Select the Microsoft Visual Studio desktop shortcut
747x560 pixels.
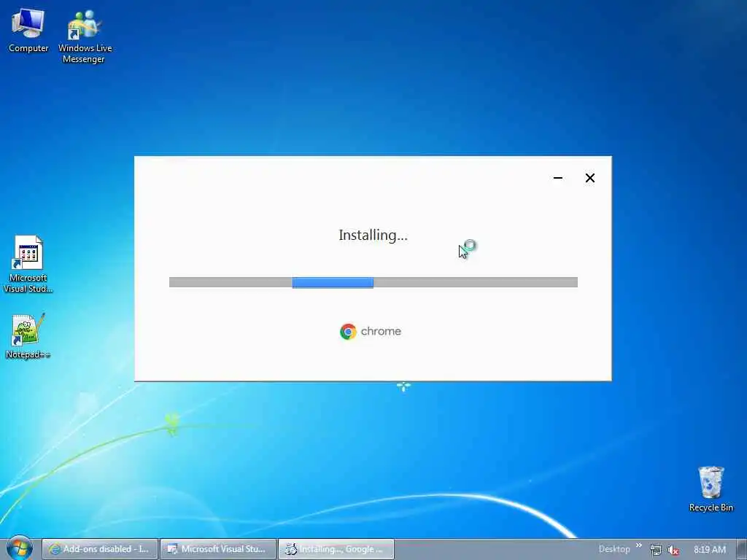click(x=28, y=265)
